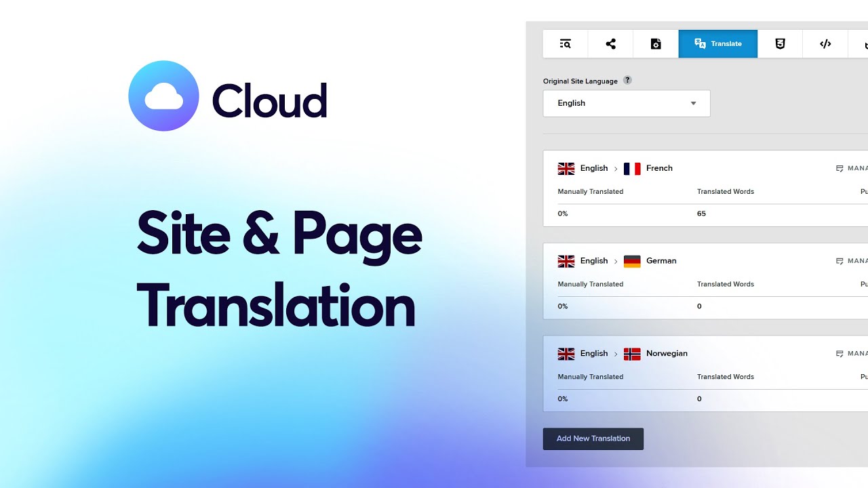Open the CSS tab icon
Image resolution: width=868 pixels, height=488 pixels.
tap(780, 44)
